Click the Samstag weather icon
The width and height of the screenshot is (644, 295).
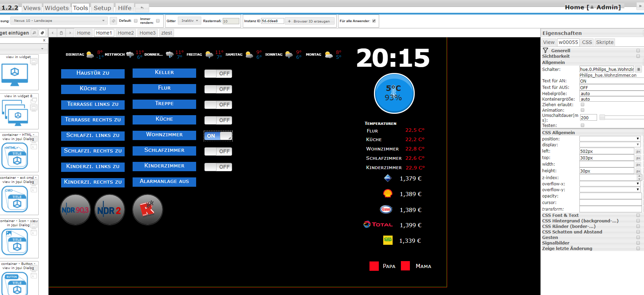(249, 55)
